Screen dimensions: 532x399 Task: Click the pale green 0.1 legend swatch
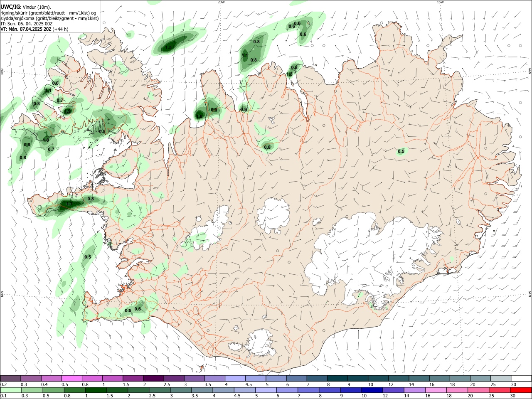pos(11,390)
